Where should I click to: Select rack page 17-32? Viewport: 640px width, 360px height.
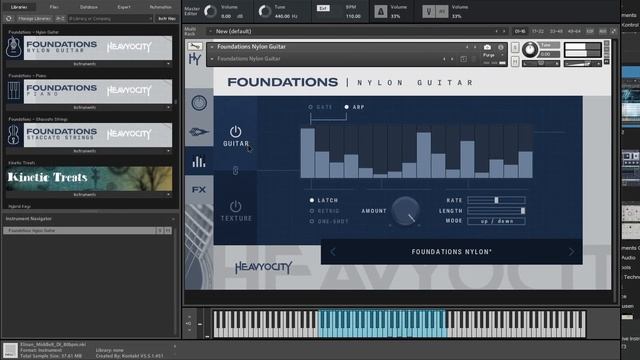click(x=538, y=31)
